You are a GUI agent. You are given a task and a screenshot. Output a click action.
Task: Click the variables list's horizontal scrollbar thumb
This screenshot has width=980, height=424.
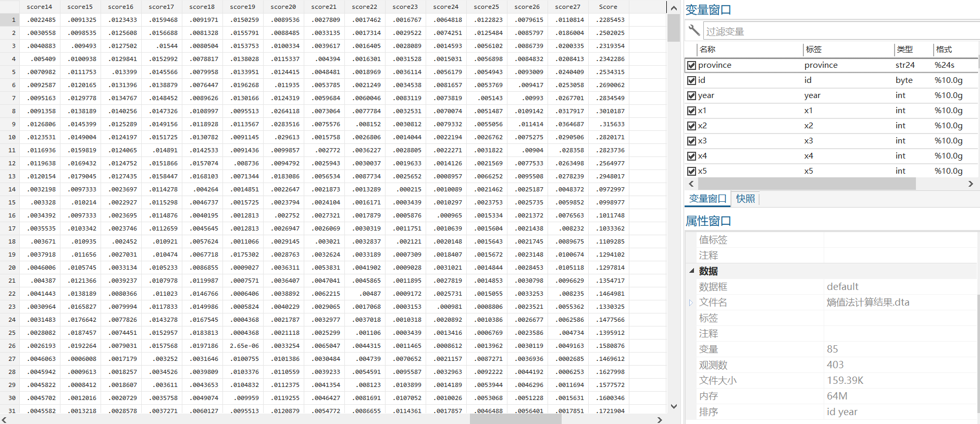[x=807, y=184]
